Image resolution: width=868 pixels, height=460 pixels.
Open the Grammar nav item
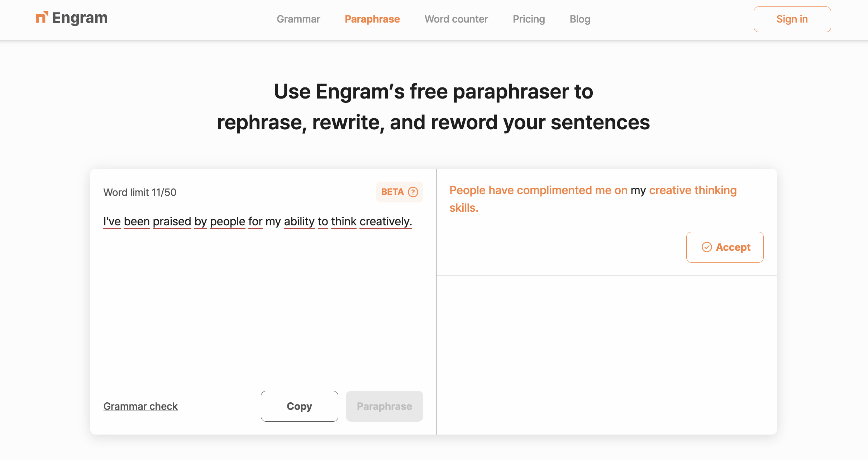click(x=298, y=19)
